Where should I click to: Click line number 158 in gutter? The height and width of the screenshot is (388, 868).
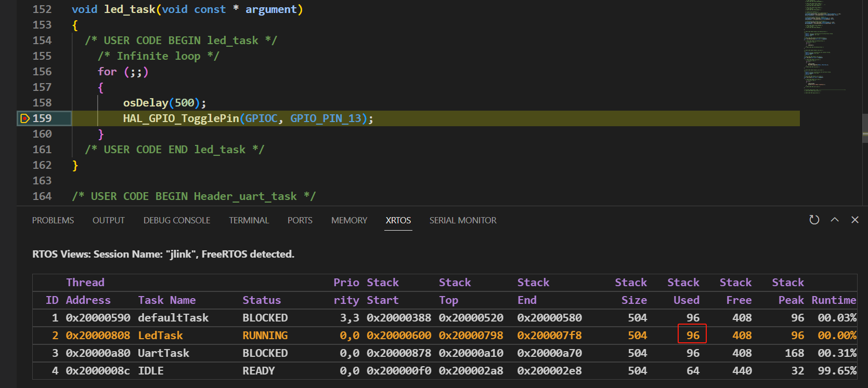(x=42, y=103)
